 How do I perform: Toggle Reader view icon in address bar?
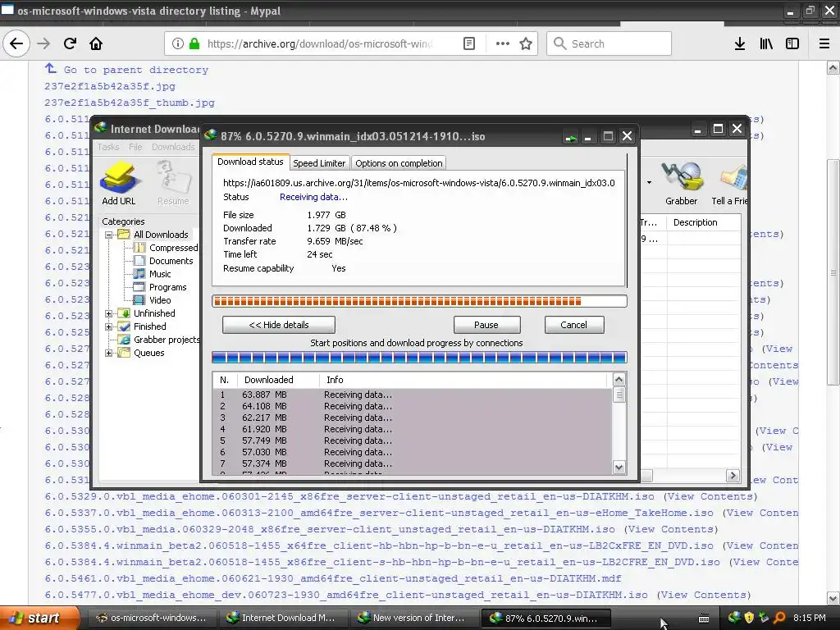pos(469,44)
